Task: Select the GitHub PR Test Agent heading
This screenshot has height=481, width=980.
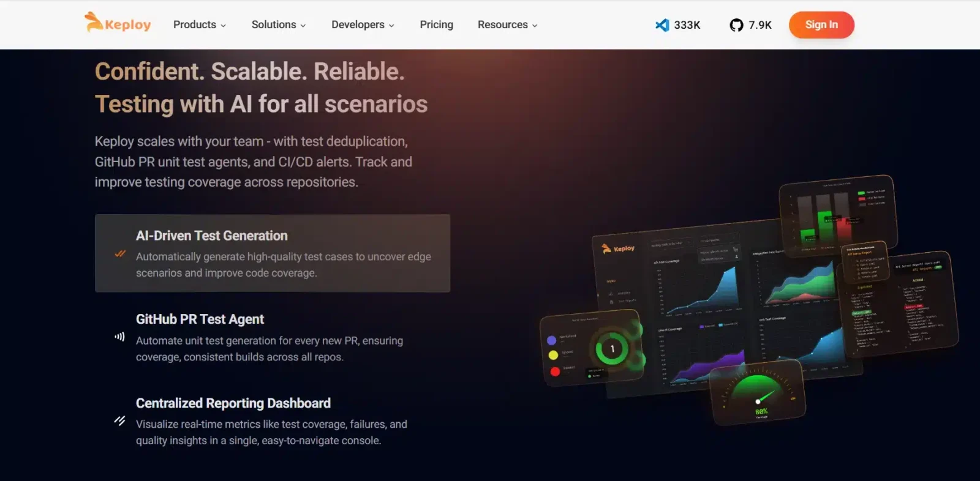Action: click(x=200, y=319)
